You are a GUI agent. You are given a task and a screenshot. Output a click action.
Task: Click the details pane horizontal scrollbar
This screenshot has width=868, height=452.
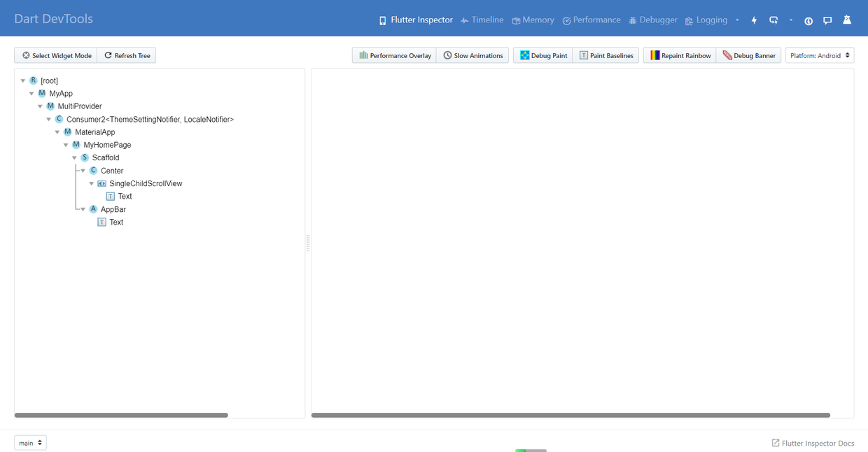click(x=570, y=415)
